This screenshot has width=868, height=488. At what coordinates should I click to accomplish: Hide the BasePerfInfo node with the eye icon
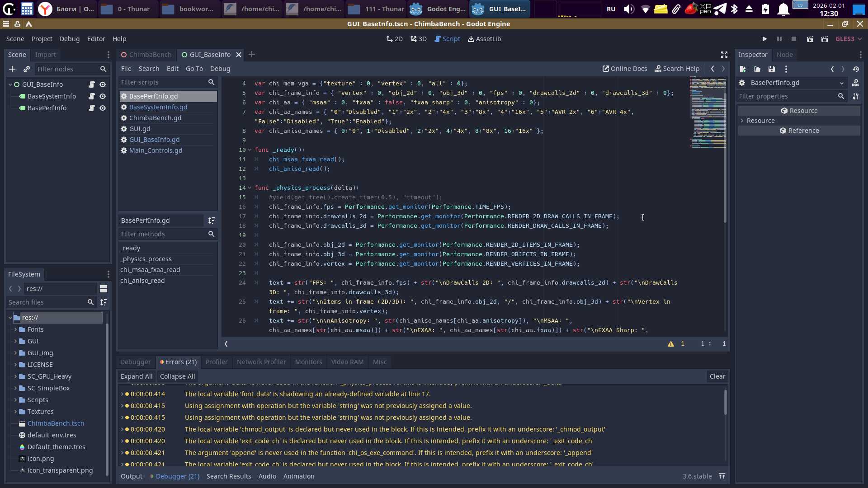[x=103, y=108]
